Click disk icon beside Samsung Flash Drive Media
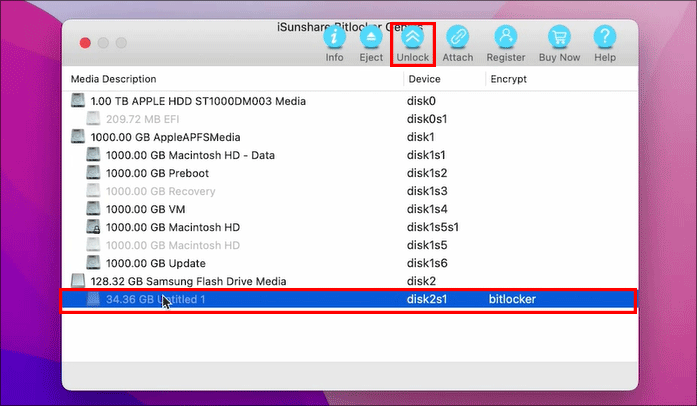This screenshot has height=406, width=697. tap(78, 281)
